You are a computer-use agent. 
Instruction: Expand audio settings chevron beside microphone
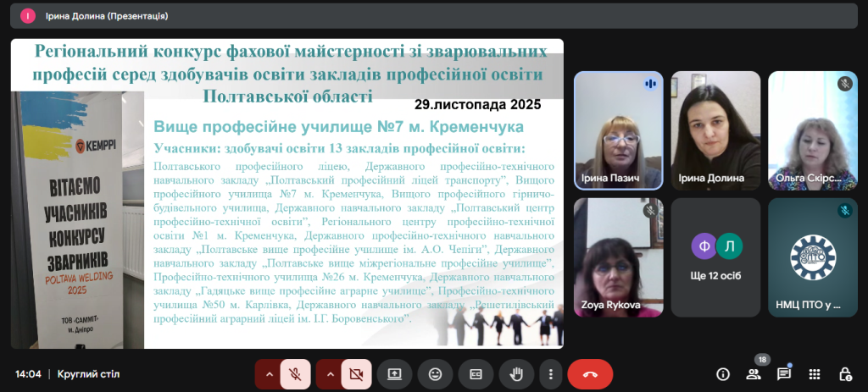point(270,373)
